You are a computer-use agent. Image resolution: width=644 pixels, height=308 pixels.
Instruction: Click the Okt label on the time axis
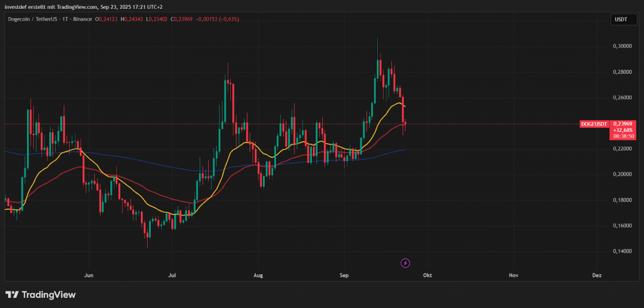point(428,275)
